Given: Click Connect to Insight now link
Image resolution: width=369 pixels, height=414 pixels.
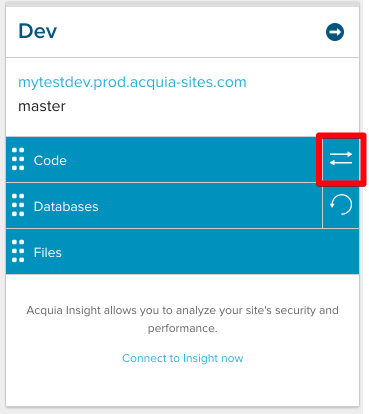Looking at the screenshot, I should click(183, 358).
